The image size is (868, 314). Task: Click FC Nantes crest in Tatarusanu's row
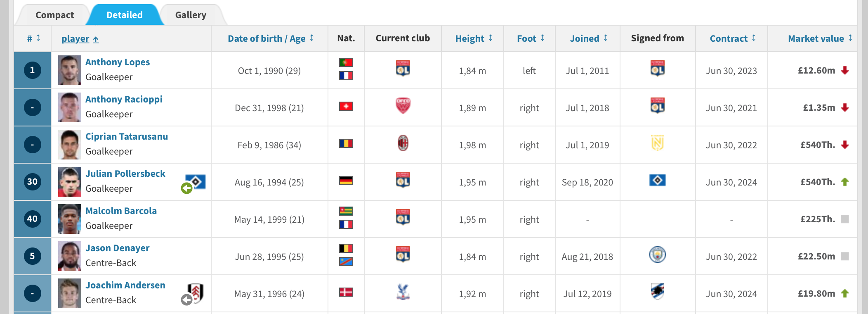[x=657, y=143]
